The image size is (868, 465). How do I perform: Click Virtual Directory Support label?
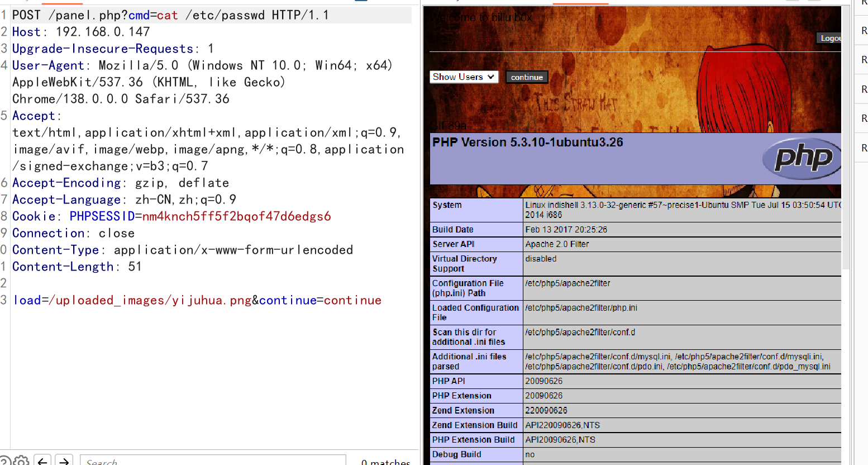click(x=465, y=263)
